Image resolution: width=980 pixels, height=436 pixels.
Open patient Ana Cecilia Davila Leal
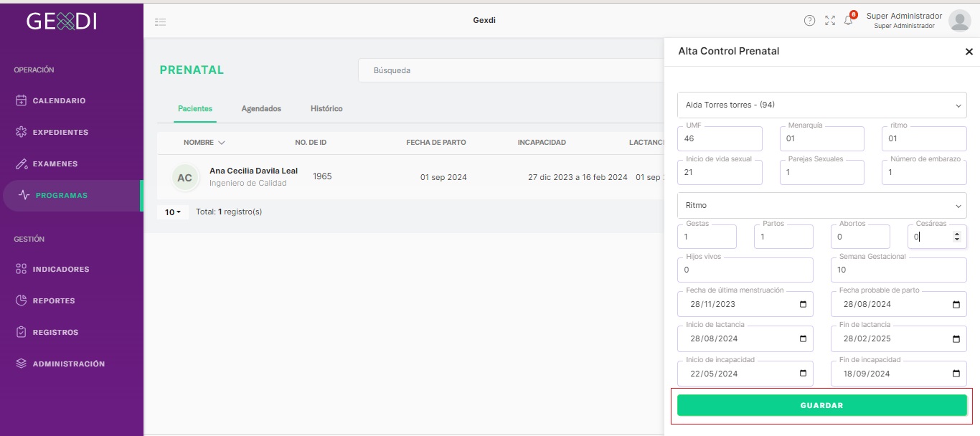pyautogui.click(x=253, y=171)
